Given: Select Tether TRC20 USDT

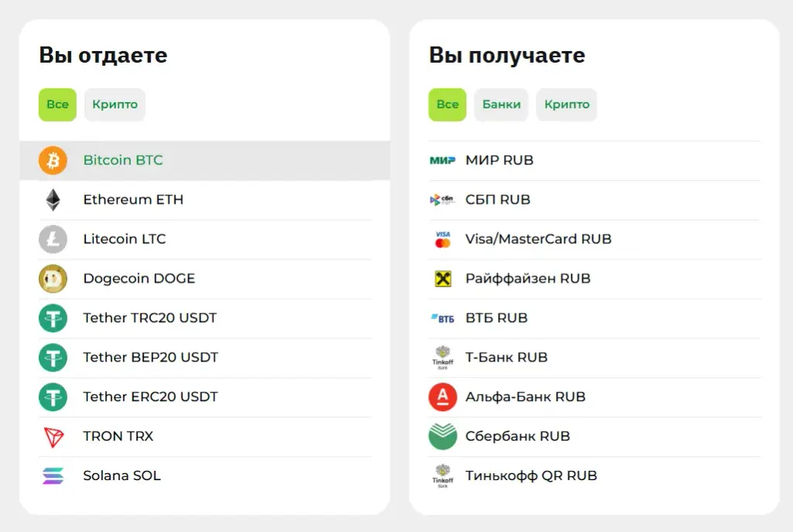Looking at the screenshot, I should (204, 318).
